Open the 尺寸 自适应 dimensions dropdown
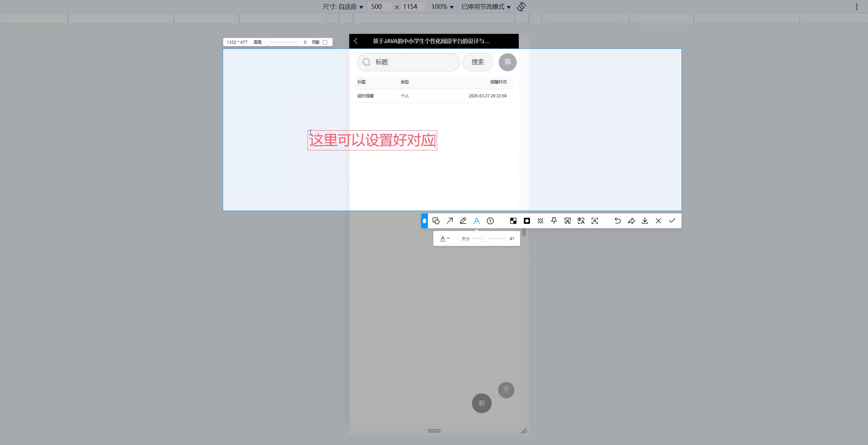 (x=343, y=7)
